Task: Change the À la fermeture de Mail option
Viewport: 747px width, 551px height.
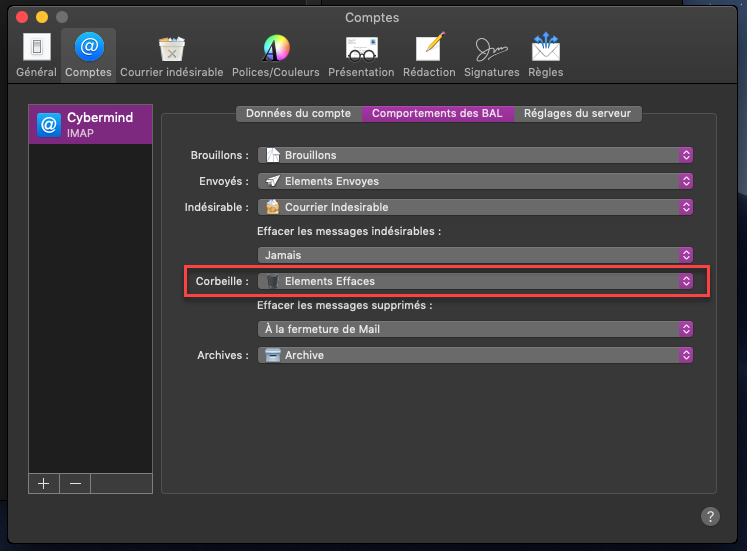Action: (475, 329)
